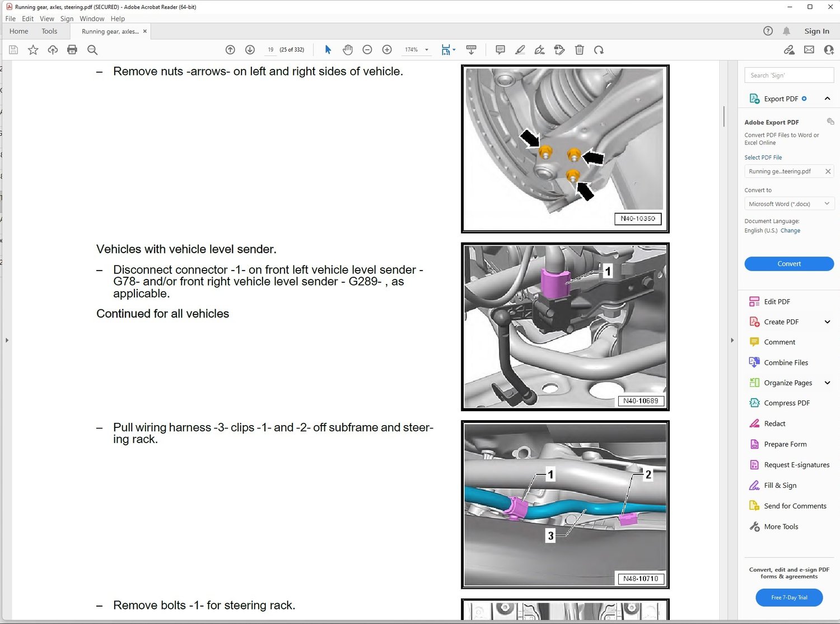
Task: Start the Free 7-Day Trial
Action: pyautogui.click(x=789, y=598)
